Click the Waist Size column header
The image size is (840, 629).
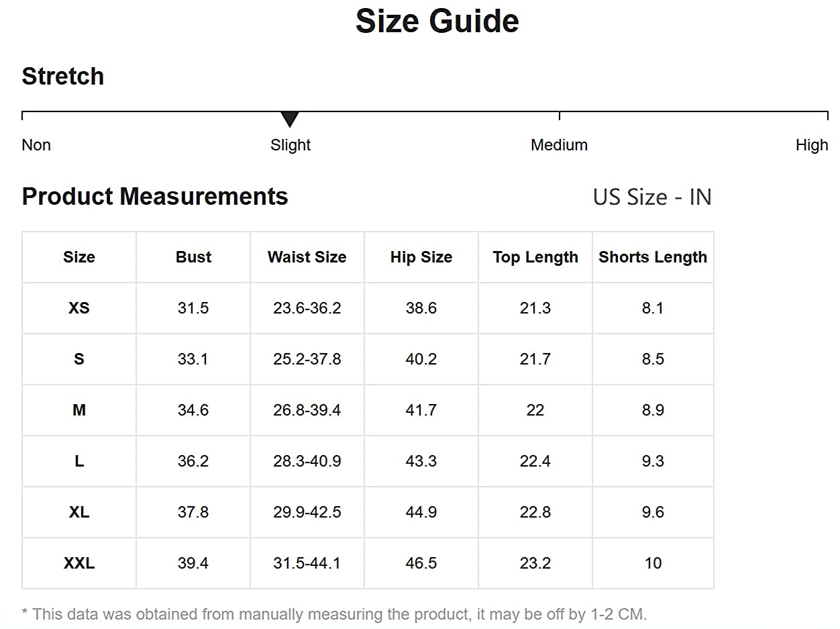click(307, 257)
